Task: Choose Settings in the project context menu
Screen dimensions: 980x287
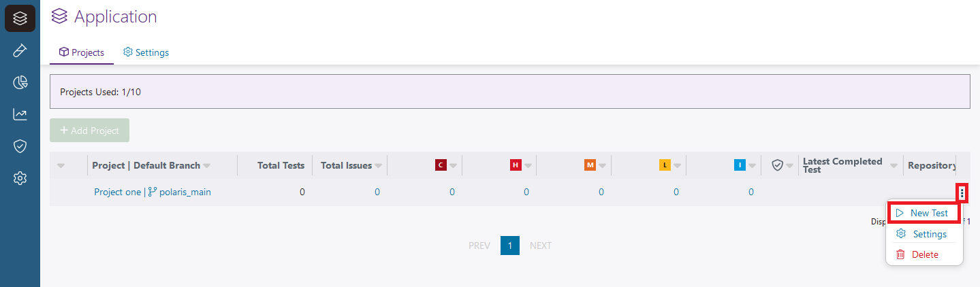Action: tap(923, 234)
